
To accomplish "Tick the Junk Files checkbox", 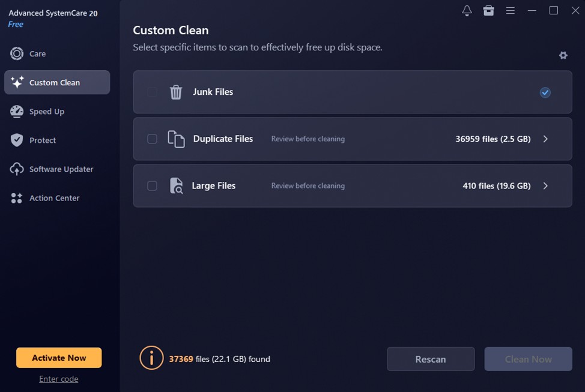I will 152,92.
